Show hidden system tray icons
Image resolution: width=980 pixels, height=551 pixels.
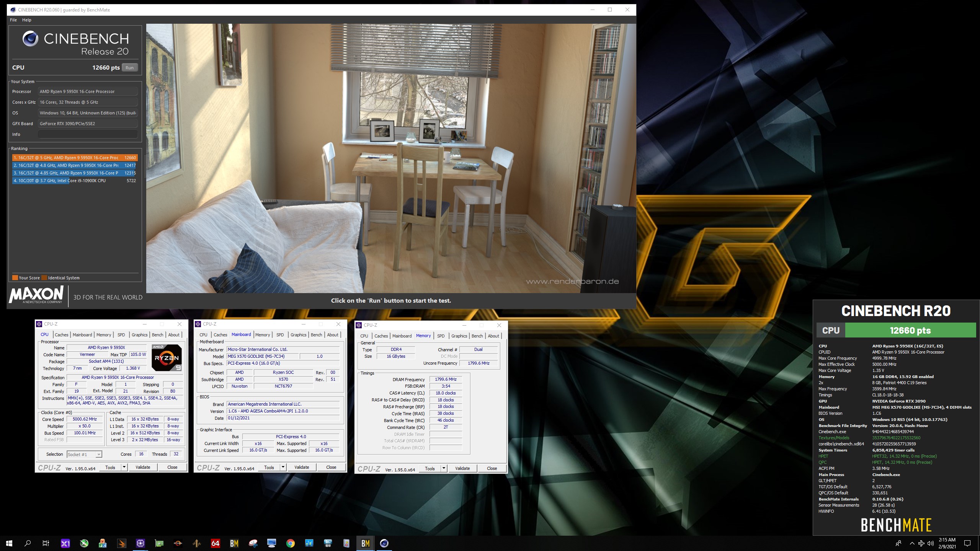click(912, 543)
